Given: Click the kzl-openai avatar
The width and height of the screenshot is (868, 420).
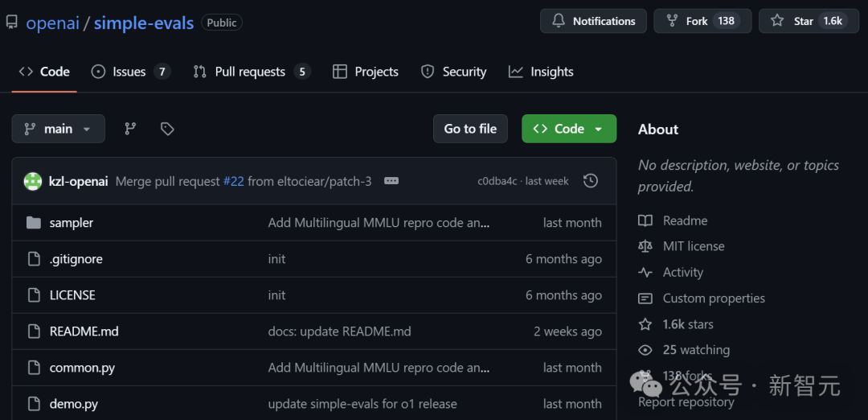Looking at the screenshot, I should click(33, 181).
